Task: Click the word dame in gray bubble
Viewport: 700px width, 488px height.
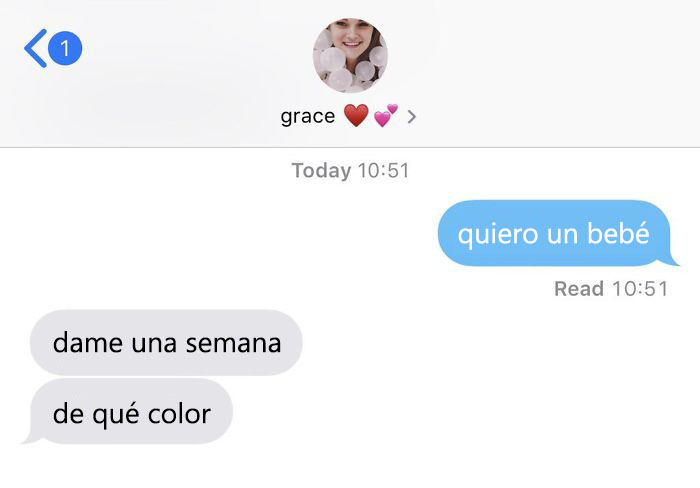Action: coord(88,343)
